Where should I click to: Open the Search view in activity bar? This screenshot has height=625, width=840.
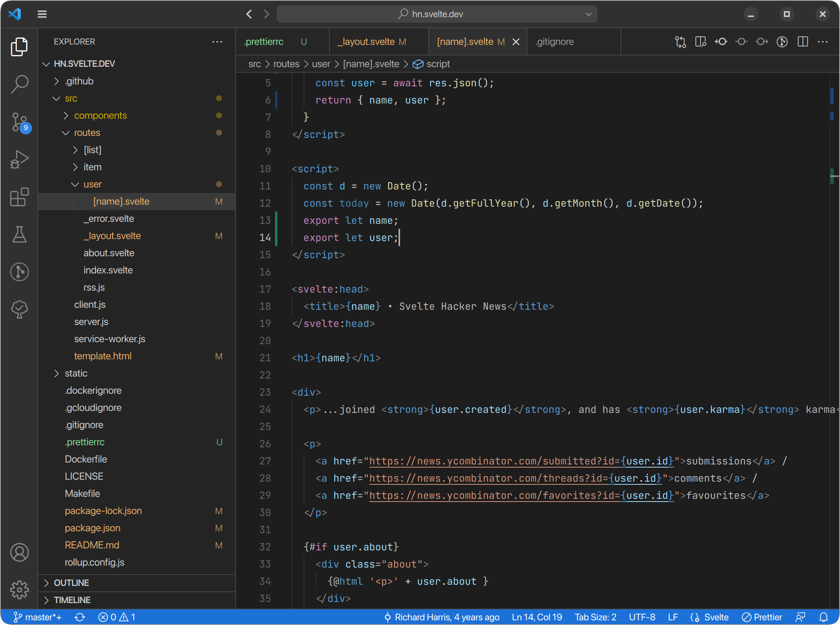pos(19,84)
